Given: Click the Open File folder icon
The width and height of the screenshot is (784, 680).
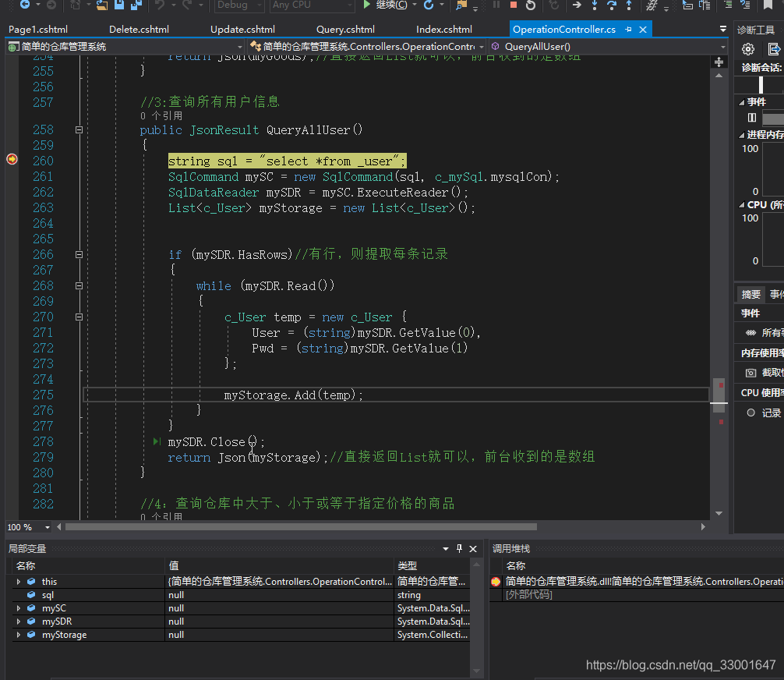Looking at the screenshot, I should click(x=102, y=5).
